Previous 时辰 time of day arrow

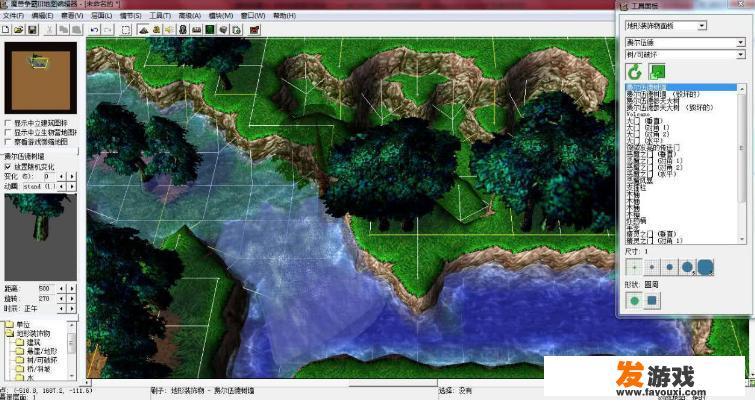click(x=62, y=309)
